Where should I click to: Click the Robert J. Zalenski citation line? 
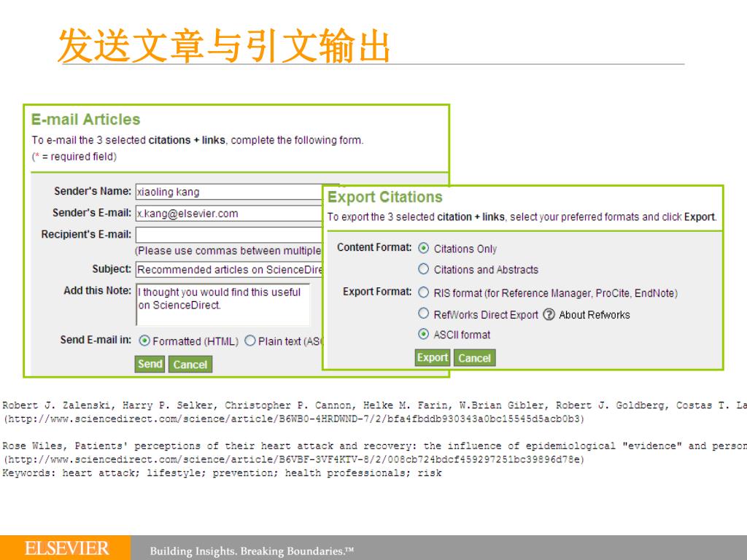(373, 405)
